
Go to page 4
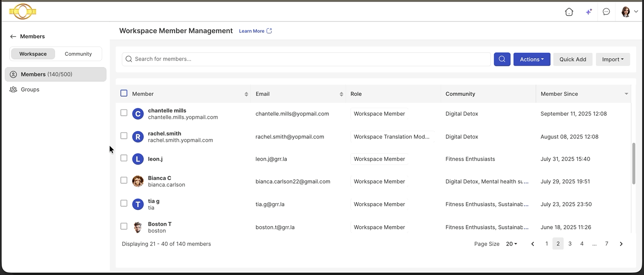pyautogui.click(x=582, y=244)
